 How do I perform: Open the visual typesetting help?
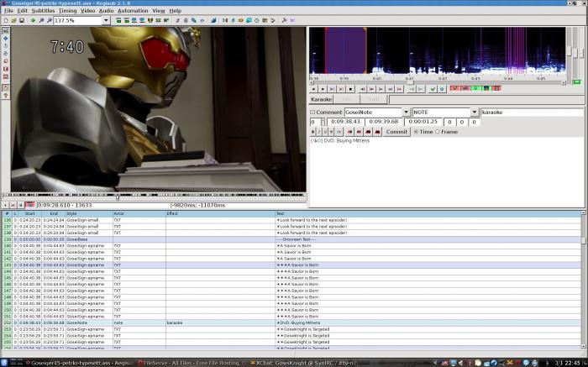click(5, 96)
